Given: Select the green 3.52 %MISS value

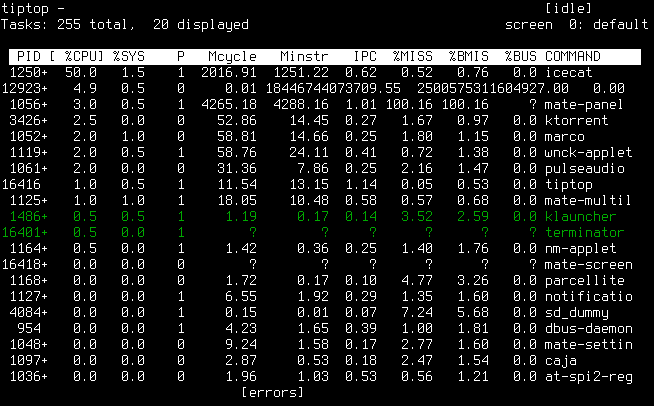Looking at the screenshot, I should (x=417, y=217).
